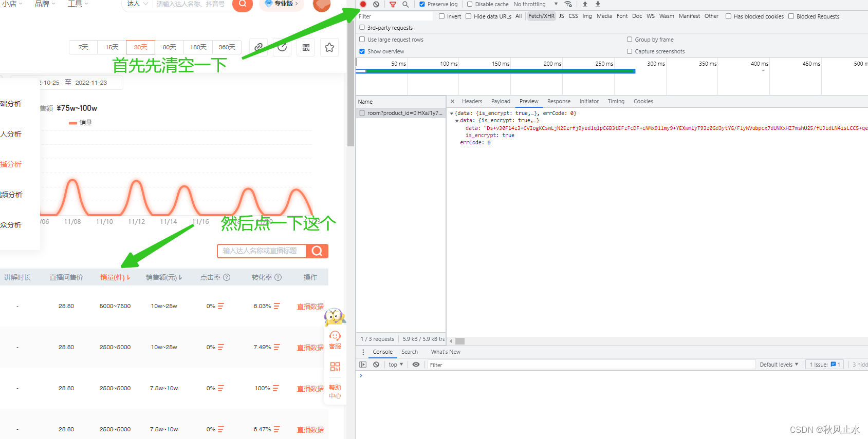Switch to the Response tab
Viewport: 868px width, 439px height.
pyautogui.click(x=559, y=101)
